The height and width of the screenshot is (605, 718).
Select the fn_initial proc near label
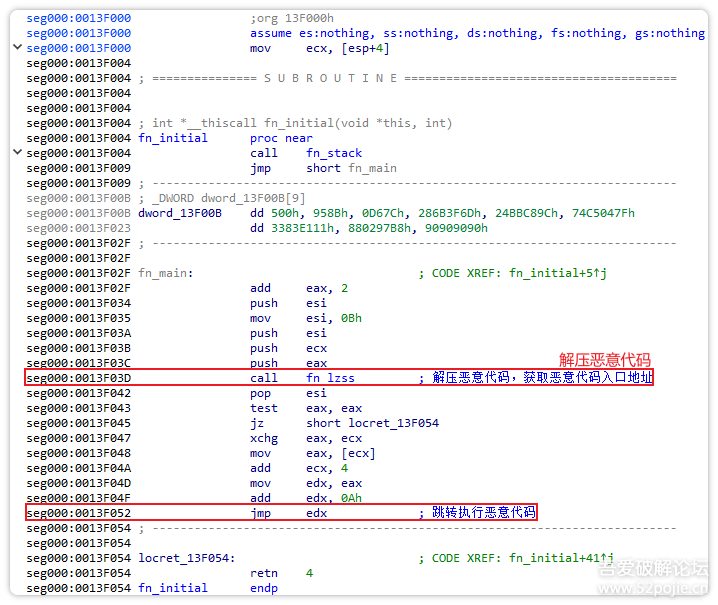coord(173,138)
